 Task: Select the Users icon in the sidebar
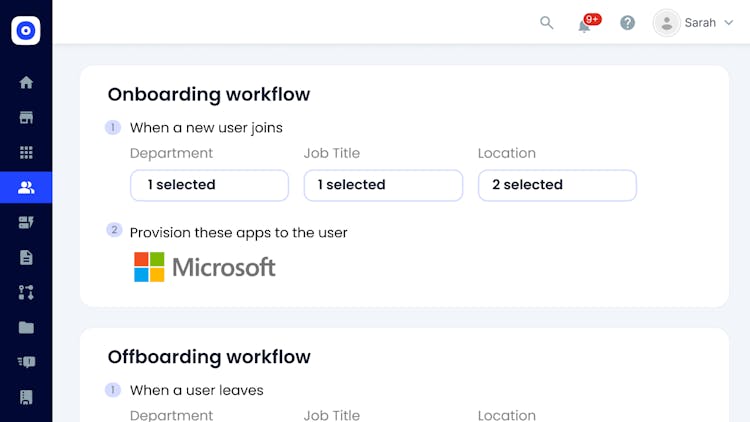26,187
